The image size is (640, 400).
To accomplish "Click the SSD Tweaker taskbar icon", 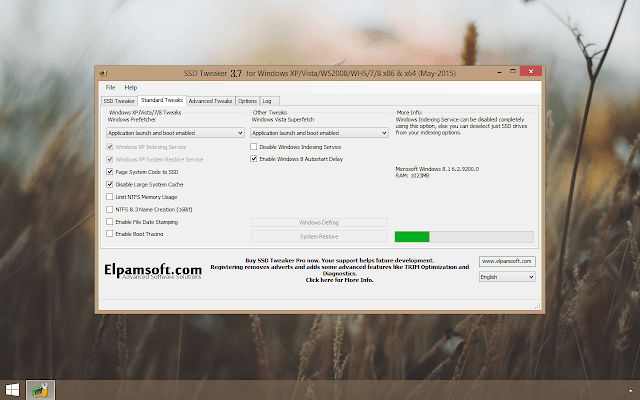I will [40, 390].
